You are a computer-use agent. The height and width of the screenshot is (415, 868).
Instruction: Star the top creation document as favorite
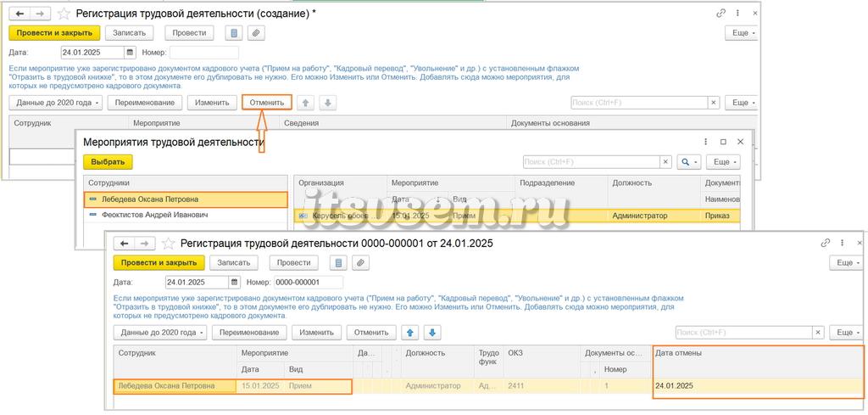[64, 14]
